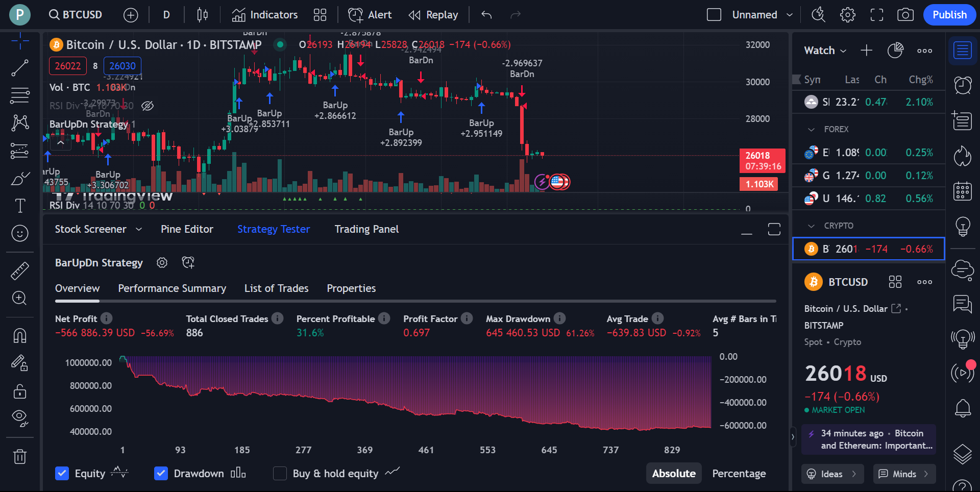Open the D timeframe dropdown
The height and width of the screenshot is (492, 980).
166,15
